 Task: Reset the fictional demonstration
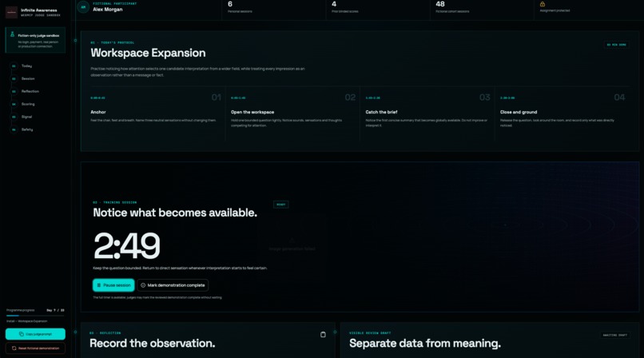coord(35,348)
